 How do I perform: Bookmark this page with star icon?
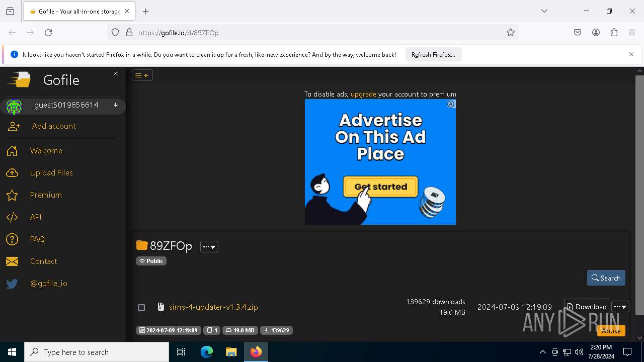(511, 33)
